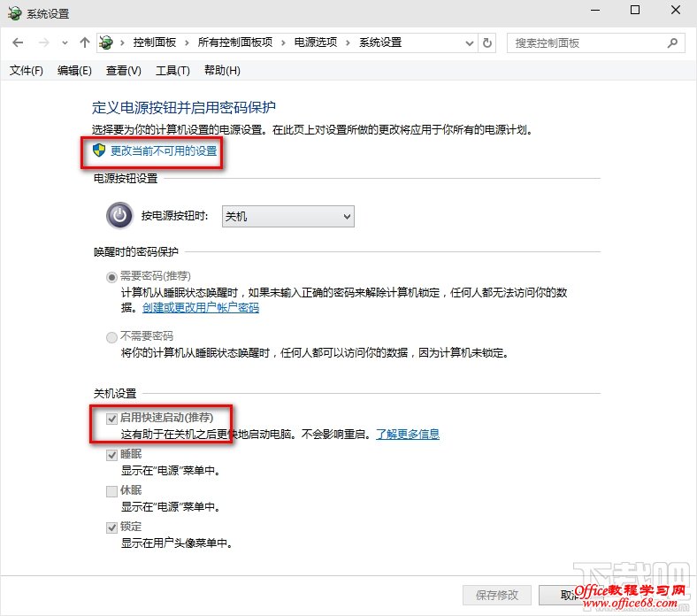Maximize the 系统设置 window

[x=635, y=11]
